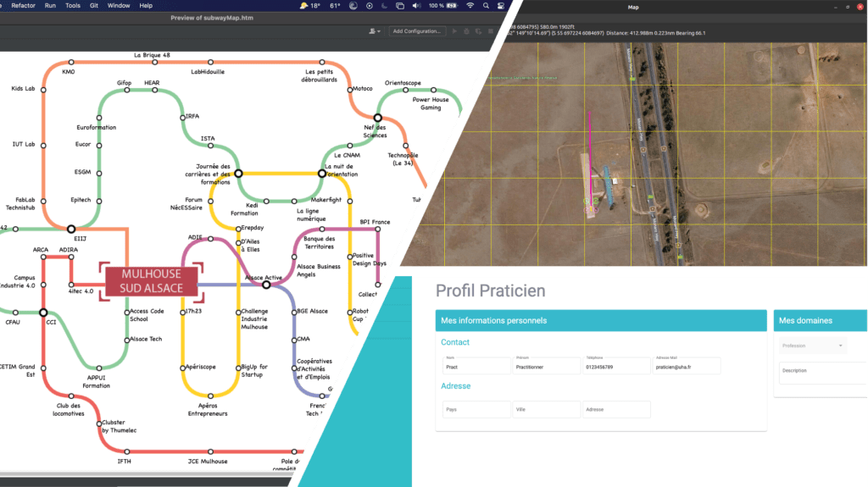Click the 'Les petits débrouillards' label
868x487 pixels.
point(320,75)
